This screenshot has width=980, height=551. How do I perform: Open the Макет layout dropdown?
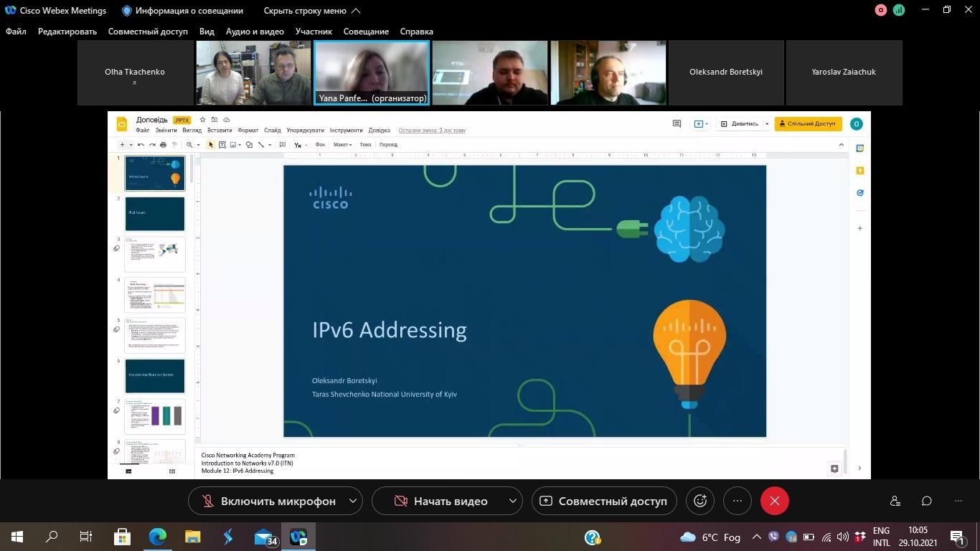tap(343, 145)
